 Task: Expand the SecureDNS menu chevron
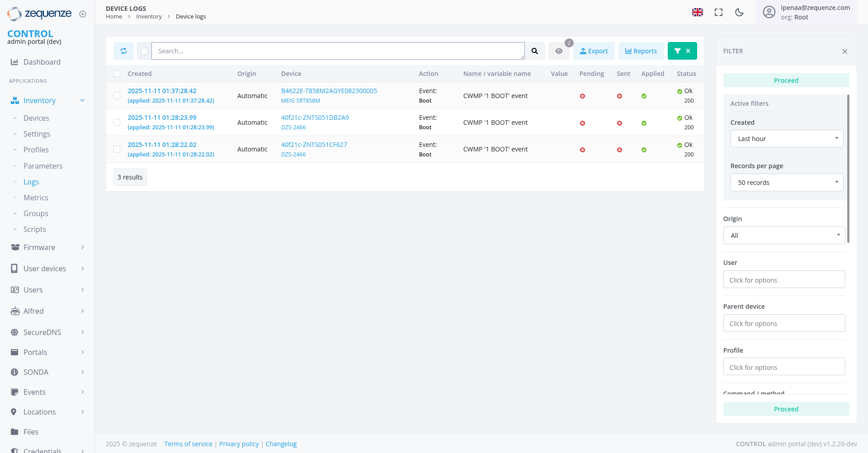point(82,332)
